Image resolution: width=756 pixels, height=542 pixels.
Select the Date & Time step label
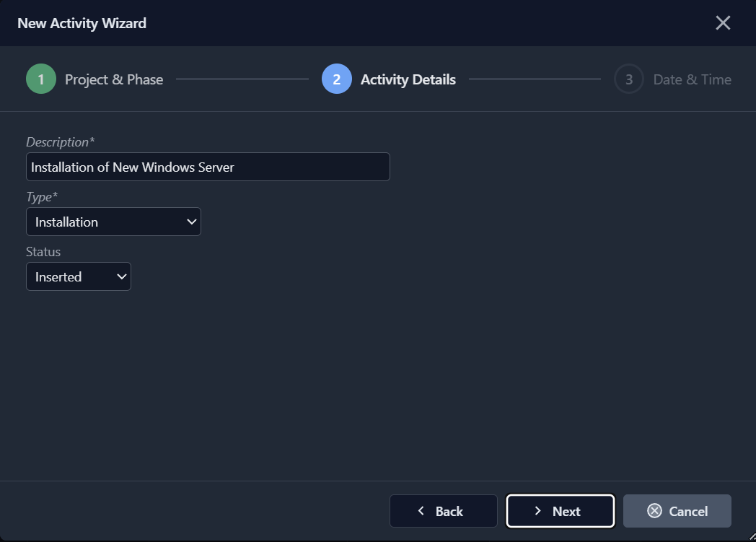692,79
